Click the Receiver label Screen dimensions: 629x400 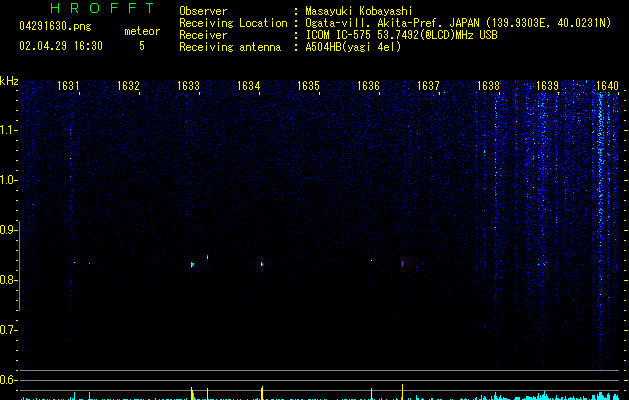pyautogui.click(x=203, y=35)
